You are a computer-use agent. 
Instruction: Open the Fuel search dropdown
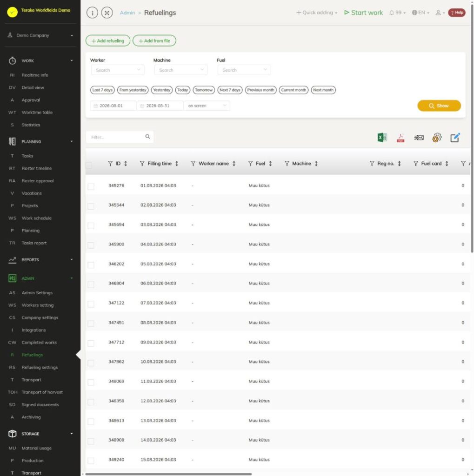pyautogui.click(x=244, y=70)
